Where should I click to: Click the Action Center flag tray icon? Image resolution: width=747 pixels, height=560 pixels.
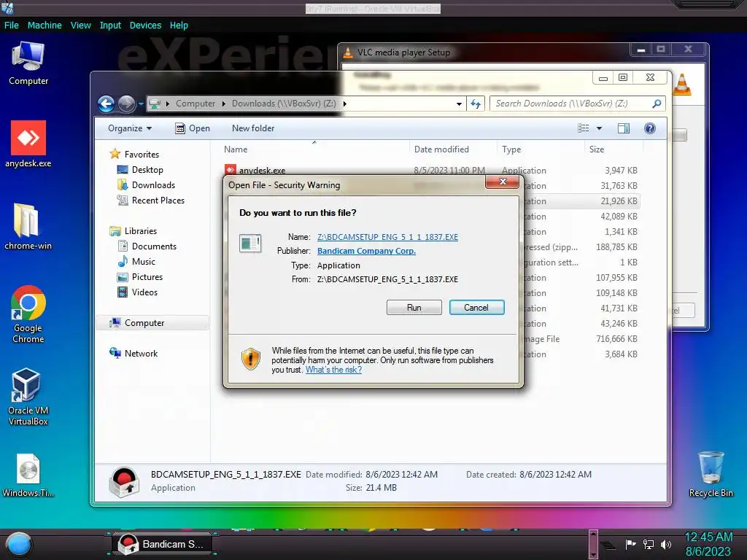point(630,544)
